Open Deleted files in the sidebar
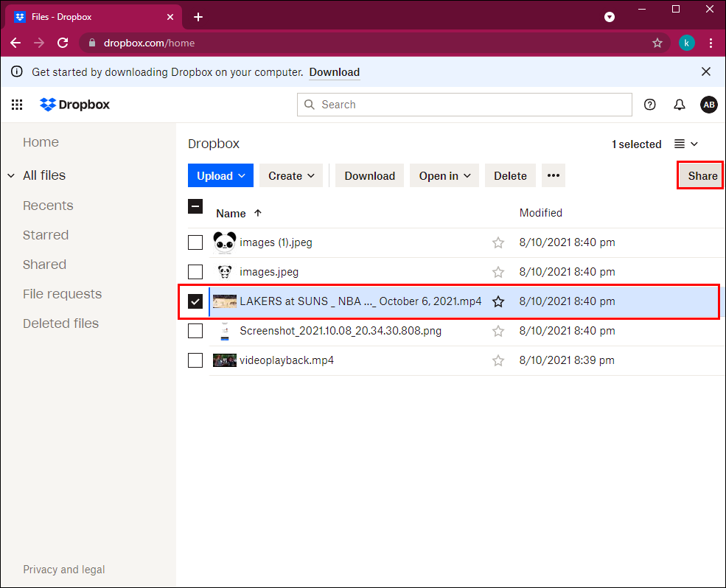 pos(61,323)
